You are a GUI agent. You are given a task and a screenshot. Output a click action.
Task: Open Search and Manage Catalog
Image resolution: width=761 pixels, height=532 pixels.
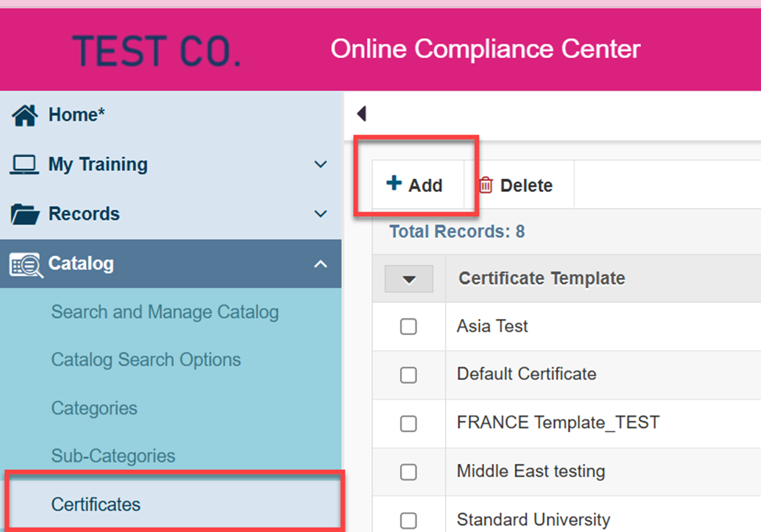pos(165,312)
